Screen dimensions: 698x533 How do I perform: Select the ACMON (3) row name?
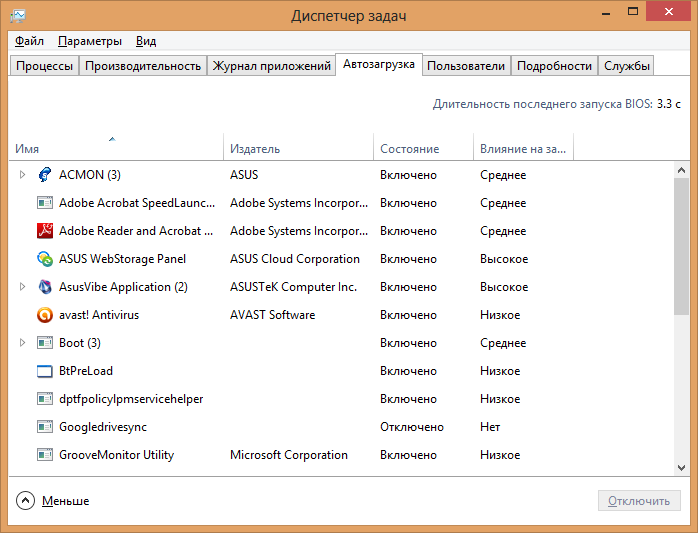tap(90, 175)
